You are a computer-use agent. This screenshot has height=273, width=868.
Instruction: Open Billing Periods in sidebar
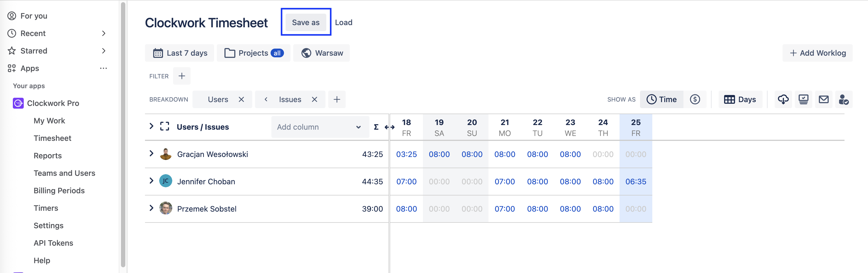coord(59,191)
